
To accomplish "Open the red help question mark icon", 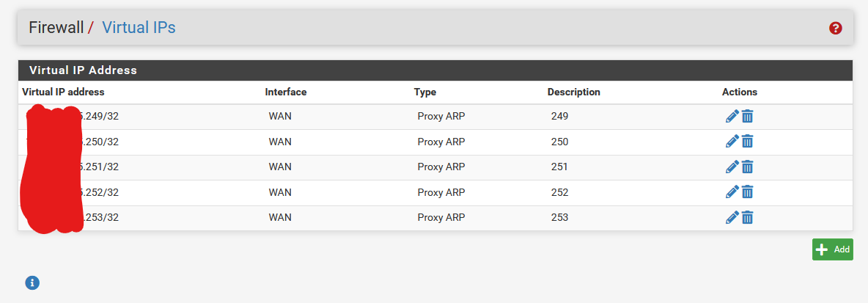I will pos(835,29).
